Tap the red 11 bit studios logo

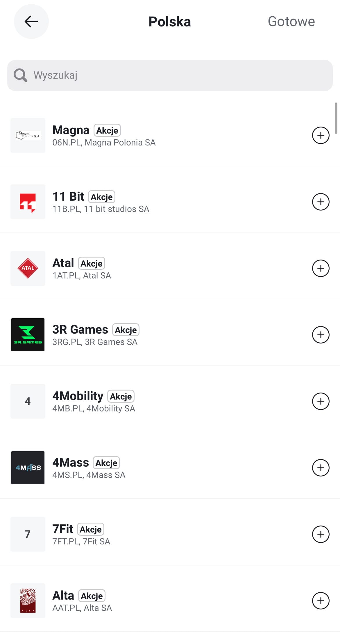[28, 202]
